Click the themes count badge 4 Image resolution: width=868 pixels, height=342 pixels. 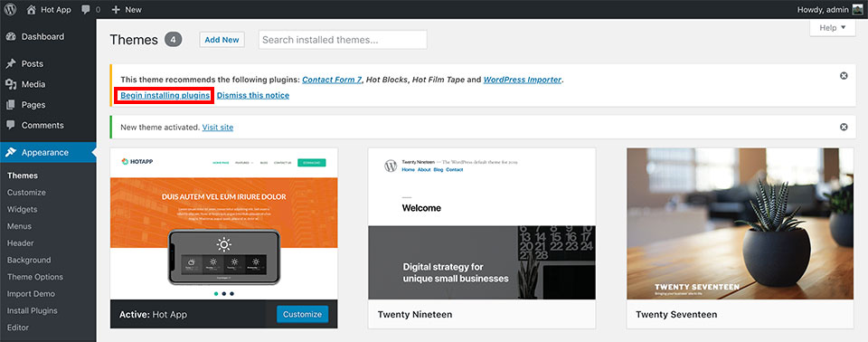click(x=174, y=40)
